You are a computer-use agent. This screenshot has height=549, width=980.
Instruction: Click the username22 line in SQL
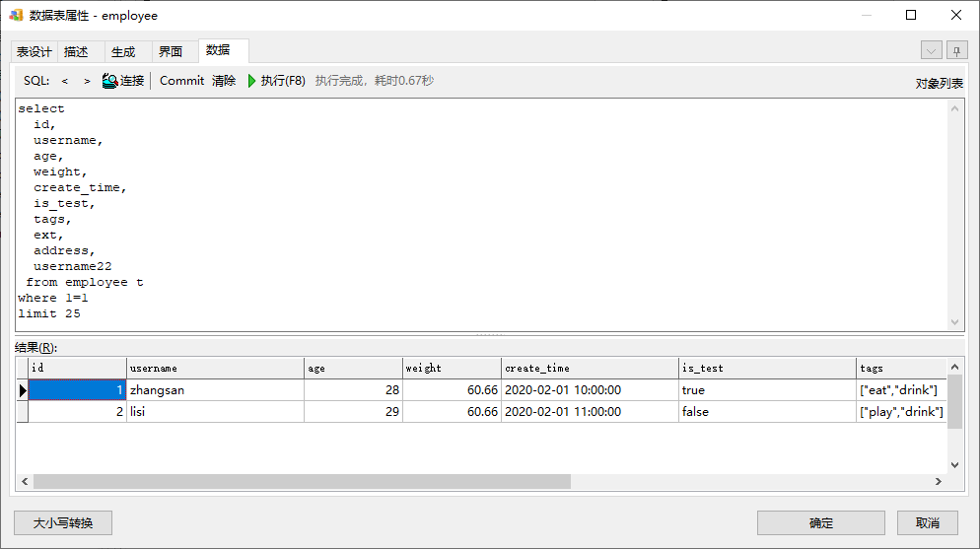pyautogui.click(x=73, y=267)
